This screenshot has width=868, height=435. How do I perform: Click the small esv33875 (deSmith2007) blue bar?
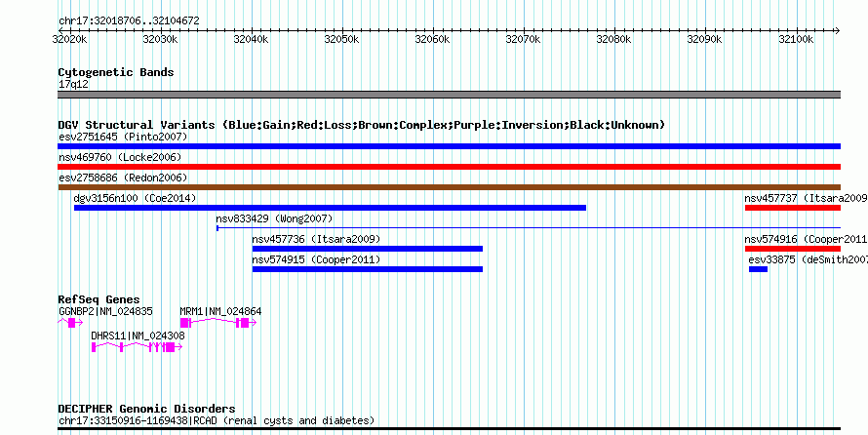[x=759, y=269]
